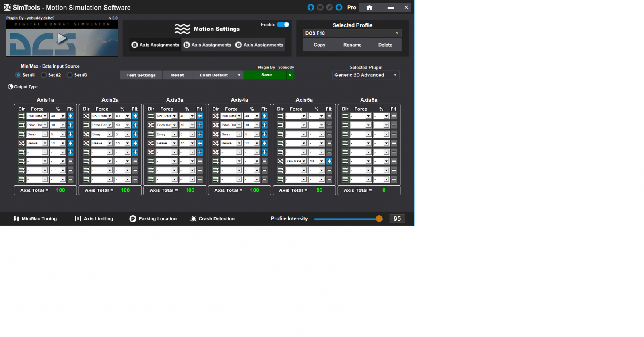Click the Load Default button
This screenshot has width=644, height=337.
(x=214, y=75)
